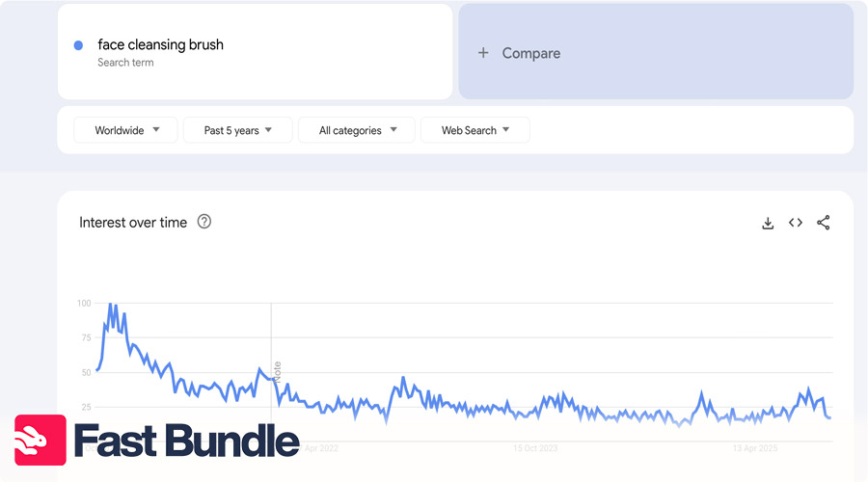Click the help icon beside Interest over time

click(x=204, y=222)
